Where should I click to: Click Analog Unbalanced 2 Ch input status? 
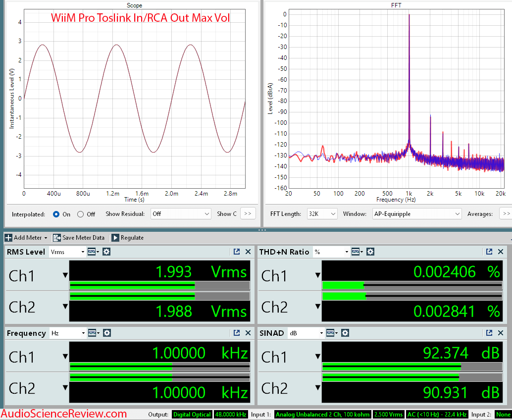coord(323,415)
